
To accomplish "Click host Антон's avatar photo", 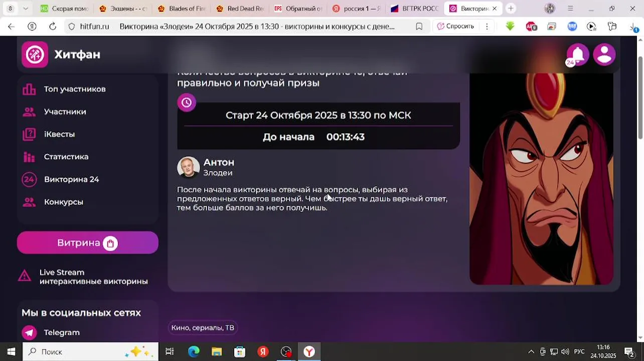I will [189, 167].
